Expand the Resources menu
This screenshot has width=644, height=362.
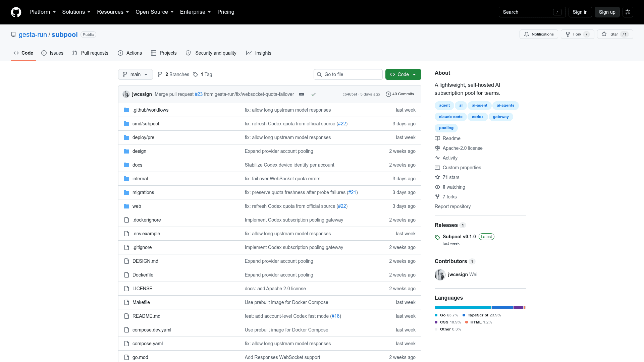(113, 12)
